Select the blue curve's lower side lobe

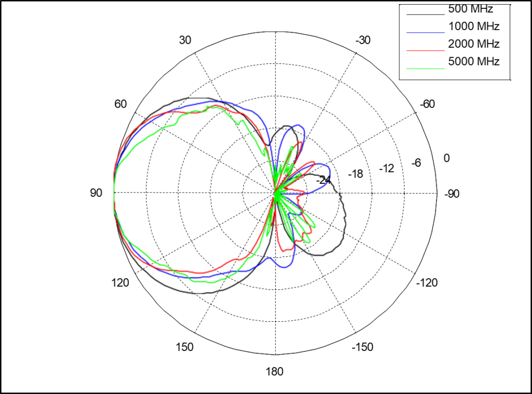283,268
